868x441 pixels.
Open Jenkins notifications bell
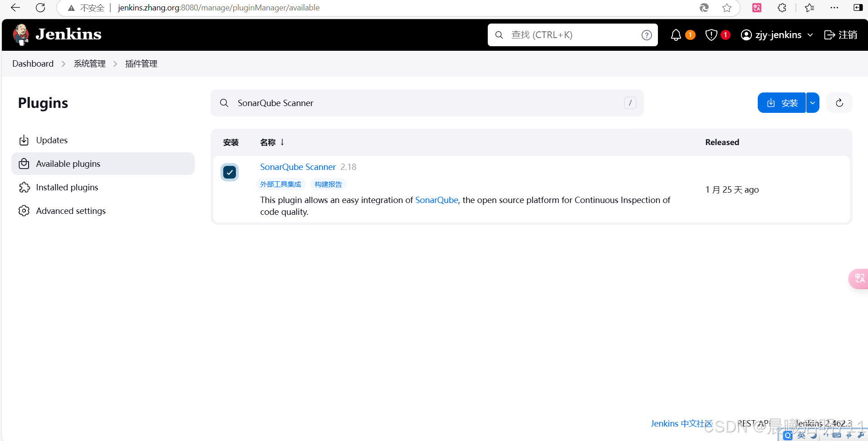pos(676,35)
